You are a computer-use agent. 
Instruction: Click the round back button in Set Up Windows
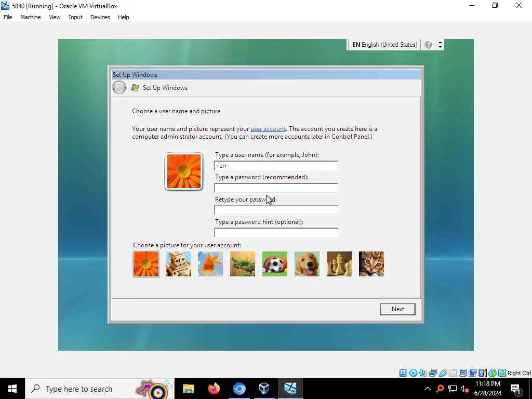point(119,87)
